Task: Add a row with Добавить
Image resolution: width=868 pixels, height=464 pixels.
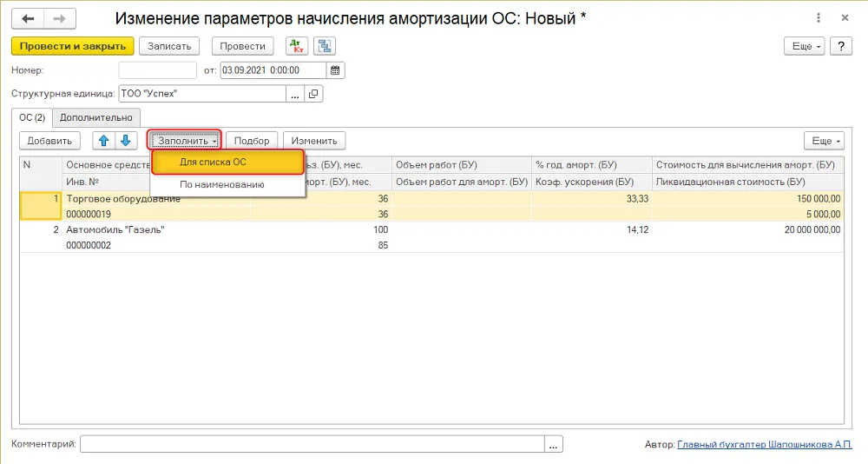Action: 49,141
